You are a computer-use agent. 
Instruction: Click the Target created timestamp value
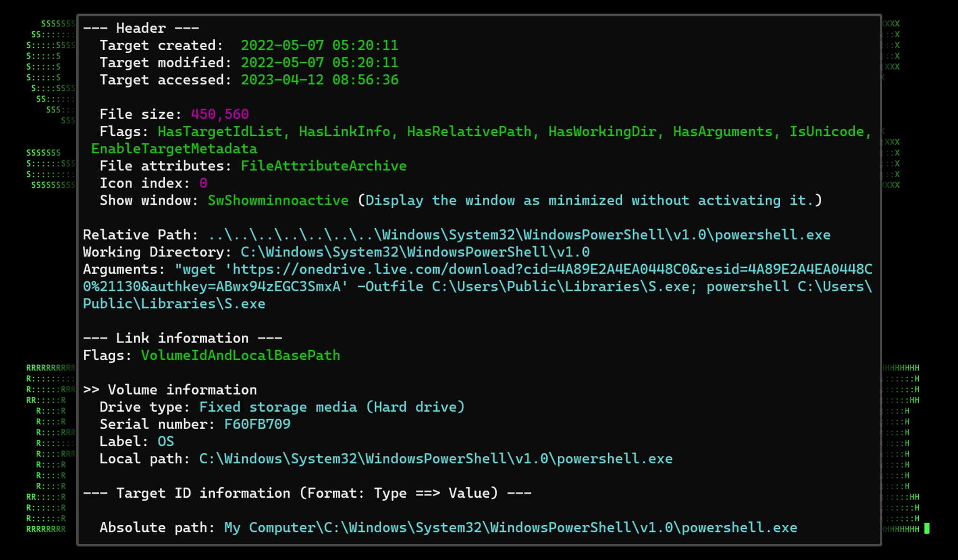[x=319, y=45]
